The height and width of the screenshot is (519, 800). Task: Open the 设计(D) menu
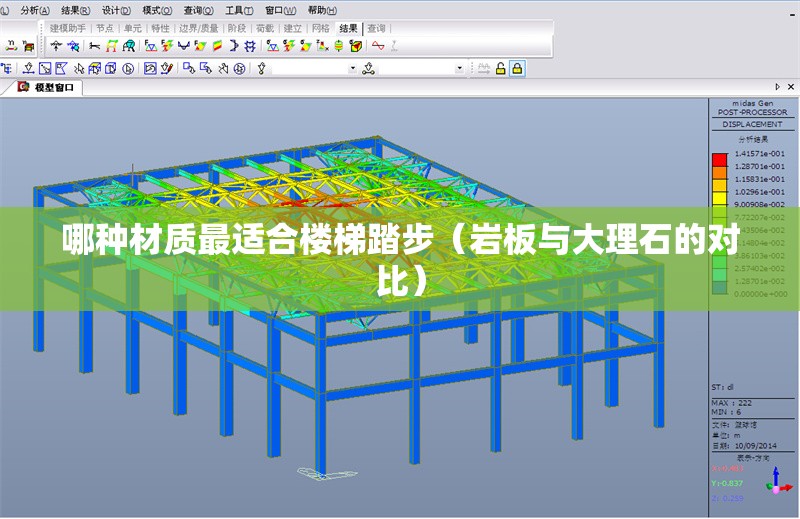tap(115, 9)
